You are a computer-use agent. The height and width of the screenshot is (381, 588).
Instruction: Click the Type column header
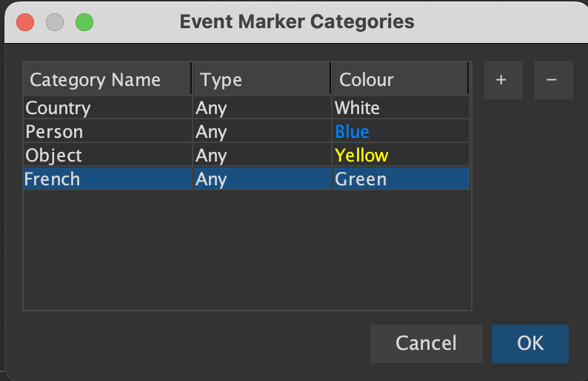261,79
